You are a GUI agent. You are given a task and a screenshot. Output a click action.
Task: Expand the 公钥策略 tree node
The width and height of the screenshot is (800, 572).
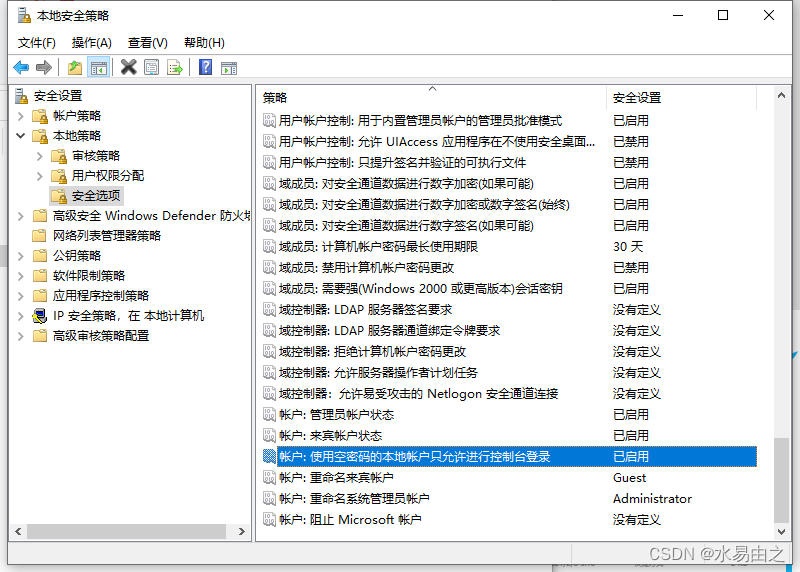click(20, 256)
